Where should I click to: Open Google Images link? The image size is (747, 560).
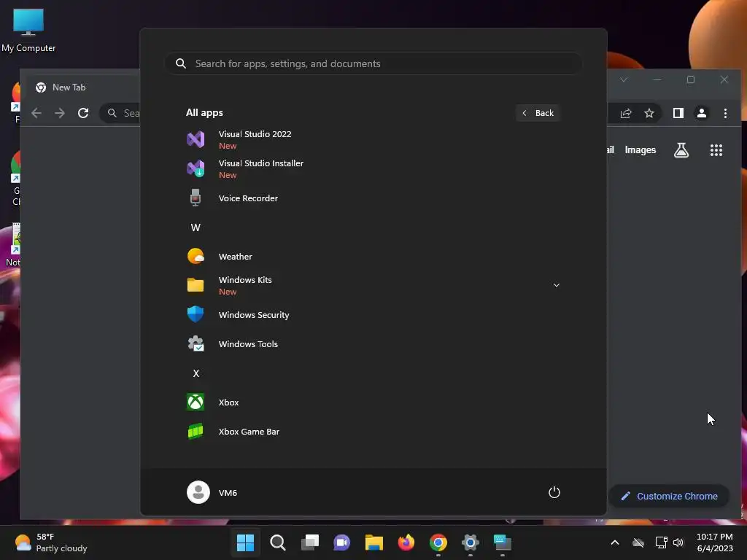pyautogui.click(x=640, y=150)
